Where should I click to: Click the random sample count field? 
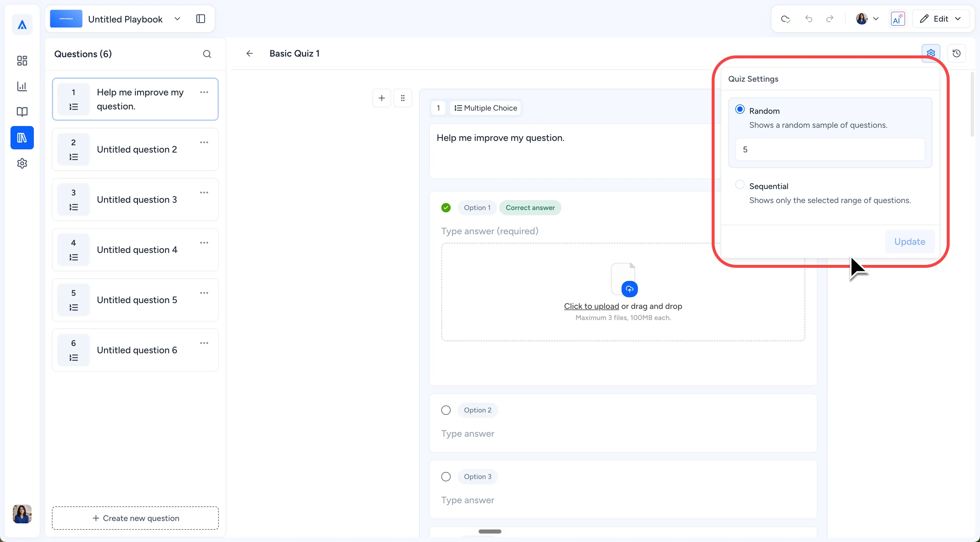click(830, 150)
